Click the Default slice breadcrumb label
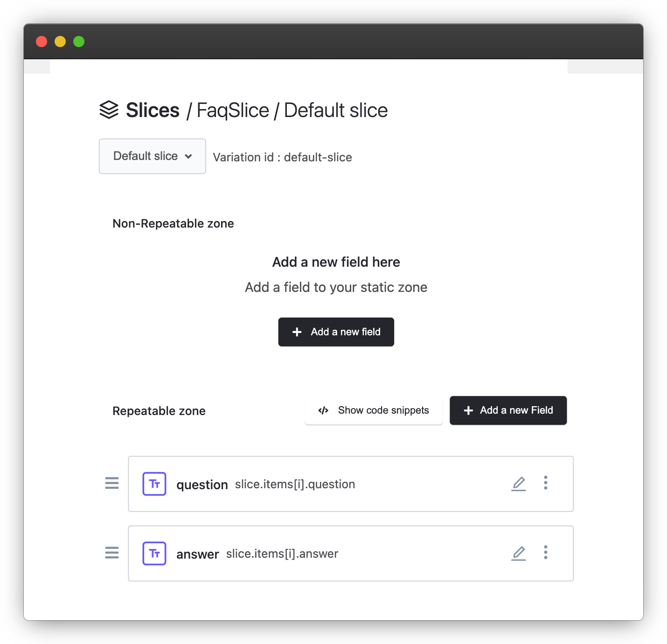Screen dimensions: 667x644 coord(335,110)
